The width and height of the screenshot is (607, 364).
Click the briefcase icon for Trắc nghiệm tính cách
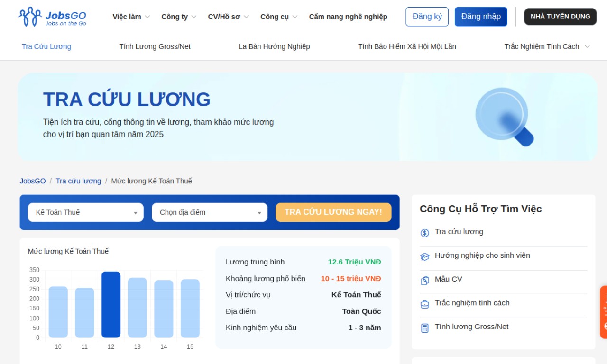[424, 304]
